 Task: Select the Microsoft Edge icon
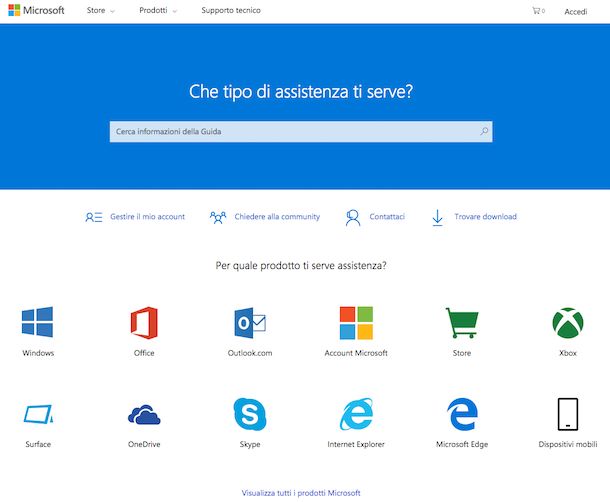click(x=462, y=414)
